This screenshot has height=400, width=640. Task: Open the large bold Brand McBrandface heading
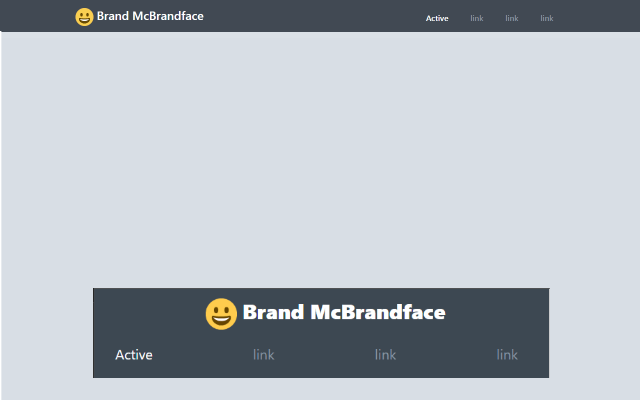[344, 312]
